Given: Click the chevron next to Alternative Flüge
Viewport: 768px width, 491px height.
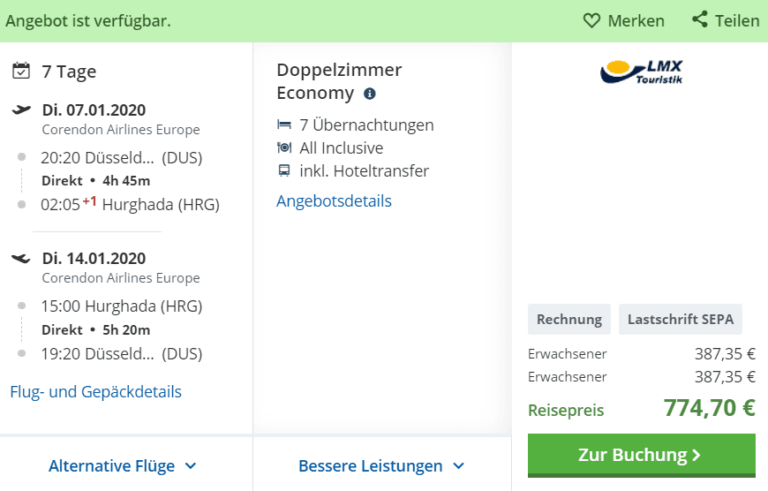Looking at the screenshot, I should (x=191, y=466).
